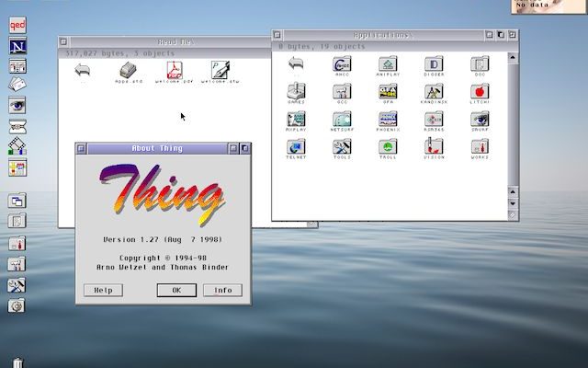Go to parent folder in Applications window
The height and width of the screenshot is (368, 588).
click(296, 64)
